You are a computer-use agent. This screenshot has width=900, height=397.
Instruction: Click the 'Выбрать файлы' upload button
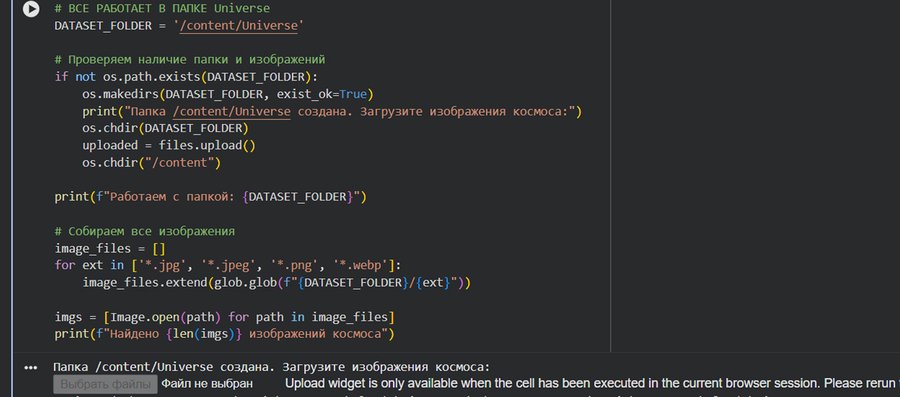106,384
